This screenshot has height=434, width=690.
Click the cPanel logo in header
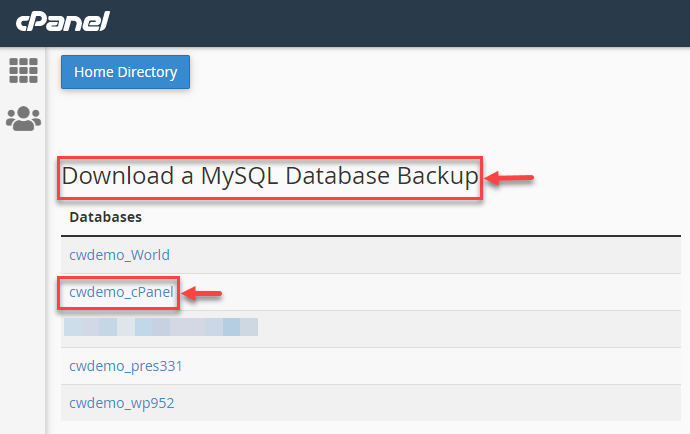click(x=60, y=21)
